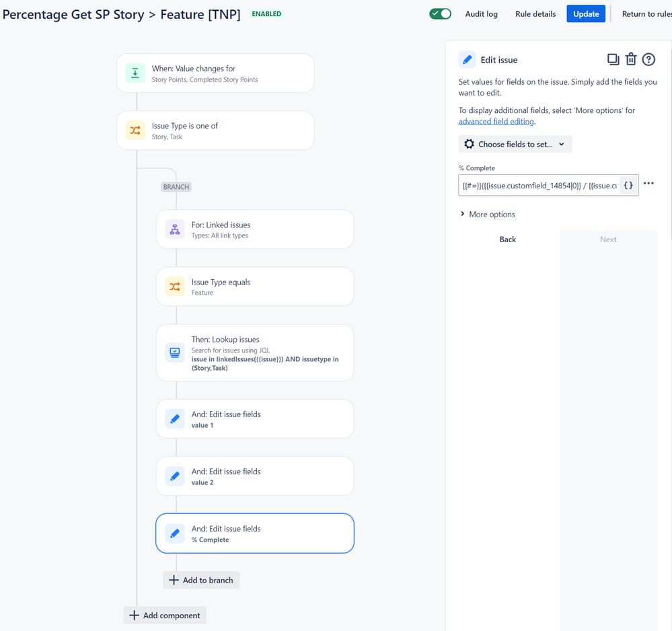Open the Audit log tab
Viewport: 672px width, 631px height.
[481, 13]
